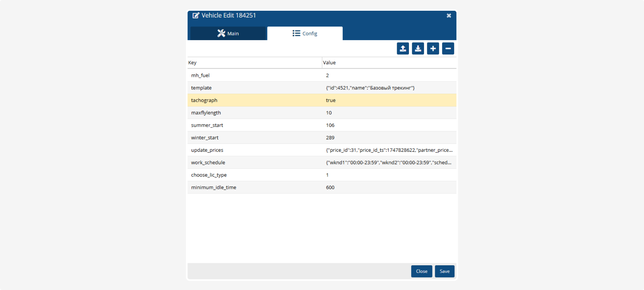Click the upload config icon

coord(403,49)
